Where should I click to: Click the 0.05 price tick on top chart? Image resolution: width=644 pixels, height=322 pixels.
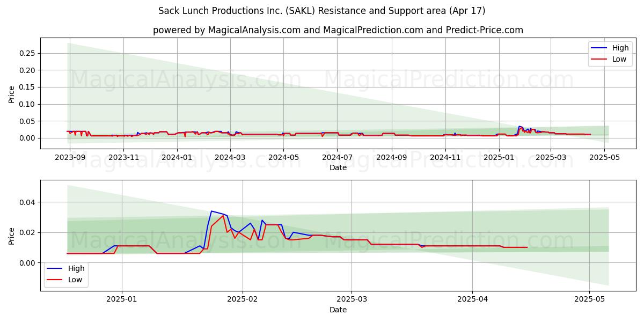27,121
